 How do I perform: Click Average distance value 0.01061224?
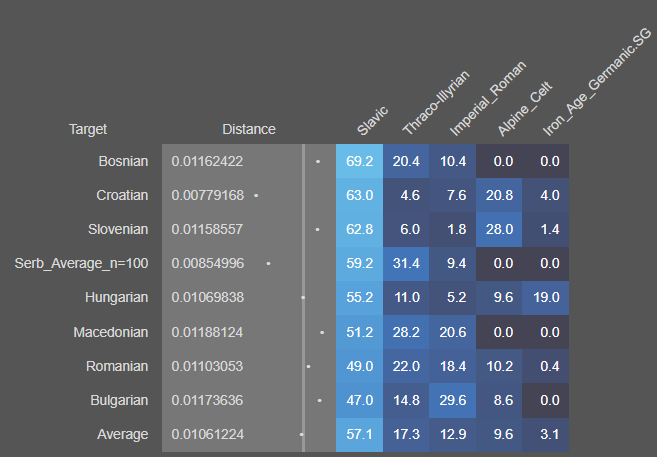[207, 434]
